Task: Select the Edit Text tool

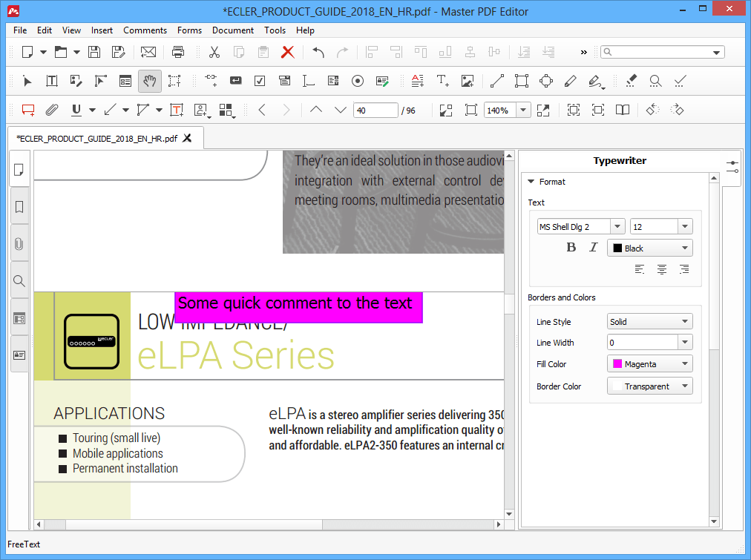Action: coord(52,81)
